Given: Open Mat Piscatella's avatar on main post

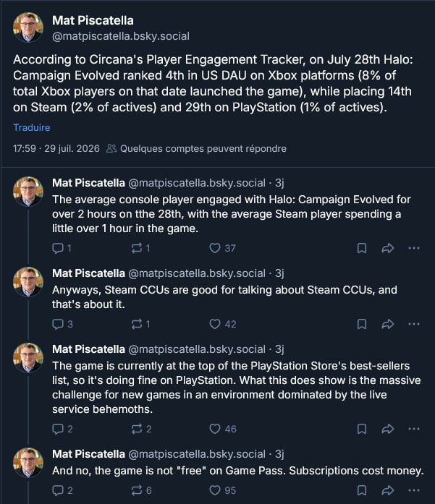Looking at the screenshot, I should 28,27.
